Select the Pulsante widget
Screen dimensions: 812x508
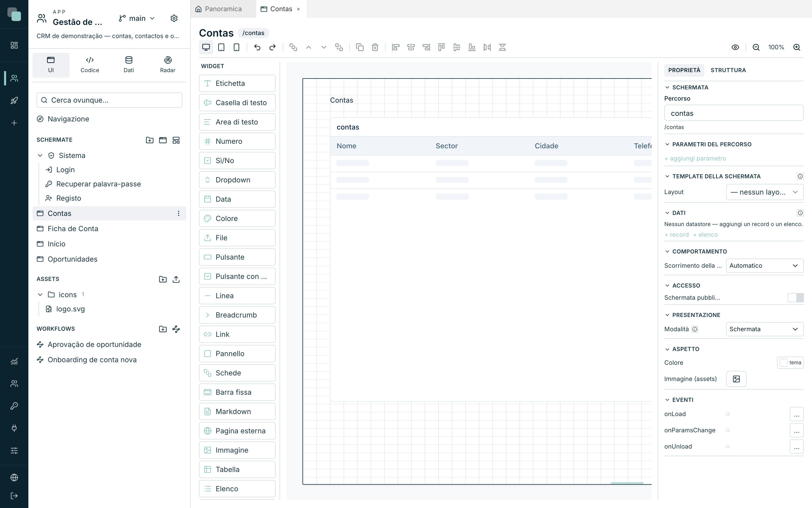pos(237,257)
